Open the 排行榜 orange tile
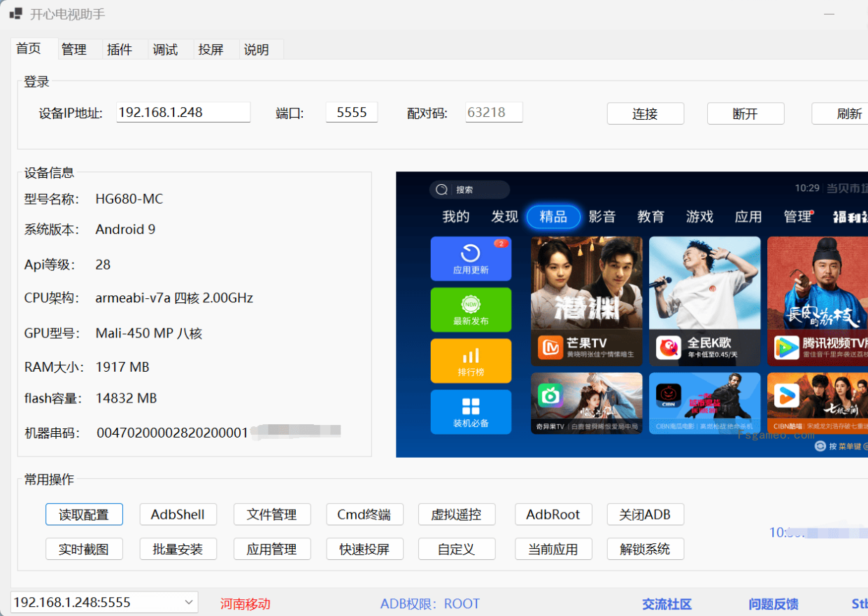Viewport: 868px width, 616px height. point(471,360)
